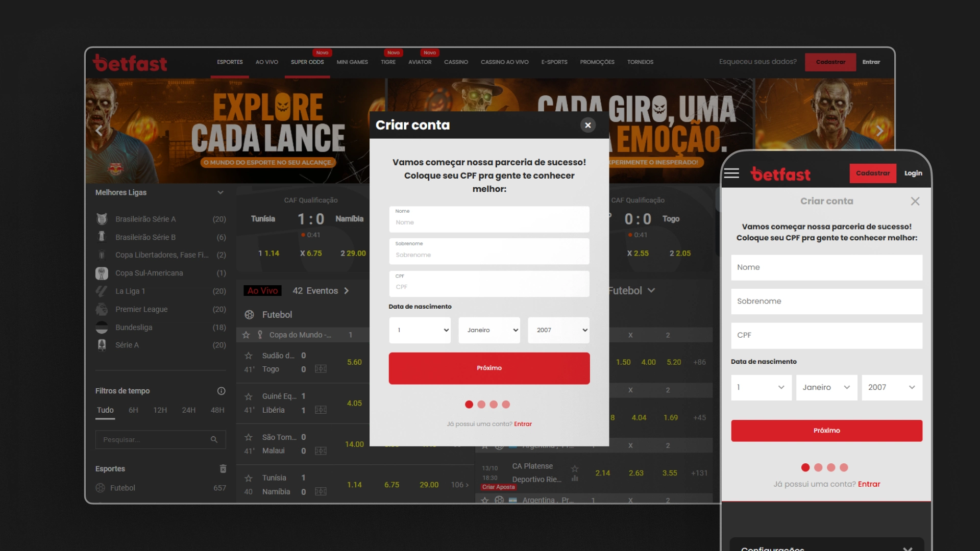Star the Sudão vs Togo match
The height and width of the screenshot is (551, 980).
coord(249,356)
